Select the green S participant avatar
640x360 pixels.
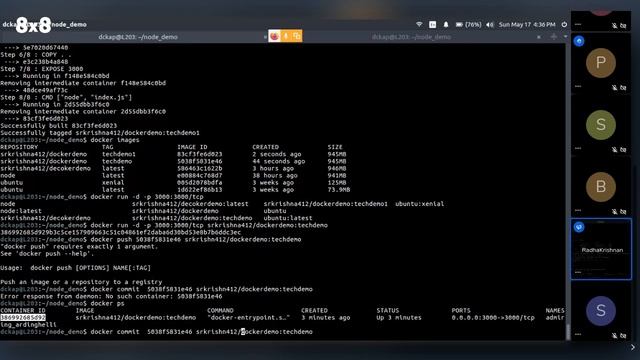pyautogui.click(x=601, y=125)
